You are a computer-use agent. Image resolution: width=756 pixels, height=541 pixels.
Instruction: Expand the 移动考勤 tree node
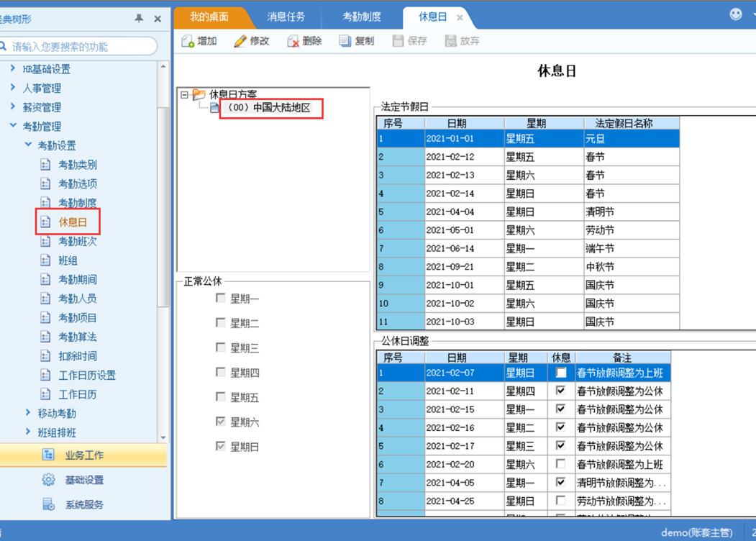point(28,412)
